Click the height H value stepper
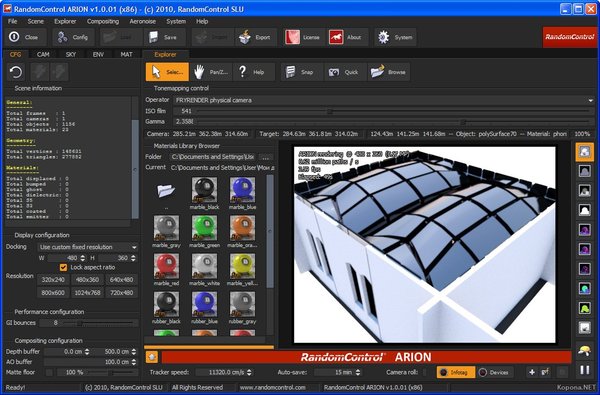Viewport: 600px width, 395px height. pyautogui.click(x=133, y=258)
